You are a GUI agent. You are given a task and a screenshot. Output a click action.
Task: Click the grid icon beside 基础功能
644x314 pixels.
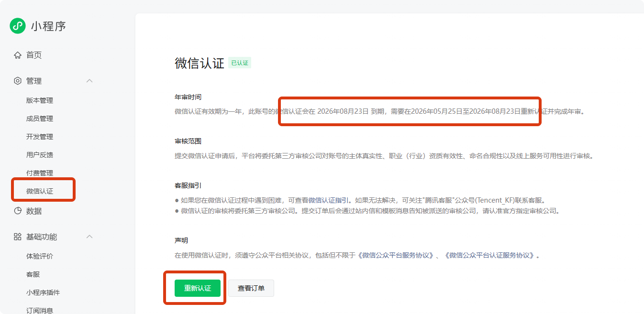pos(18,237)
